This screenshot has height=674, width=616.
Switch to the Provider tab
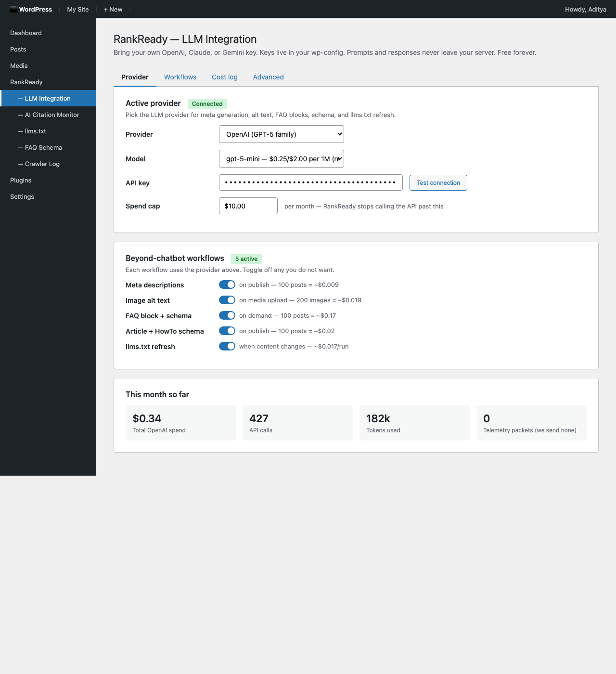click(135, 77)
